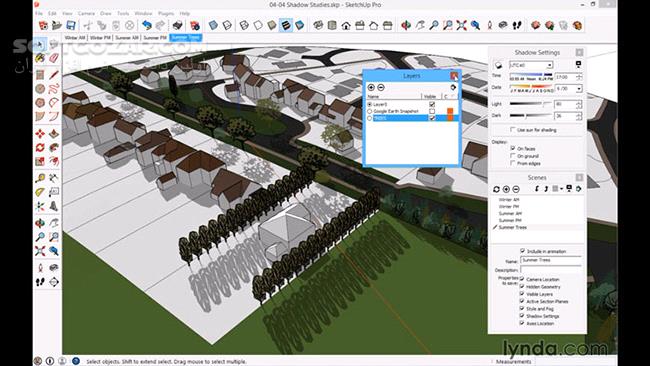Open the shadow date dropdown
Viewport: 650px width, 366px height.
[579, 88]
